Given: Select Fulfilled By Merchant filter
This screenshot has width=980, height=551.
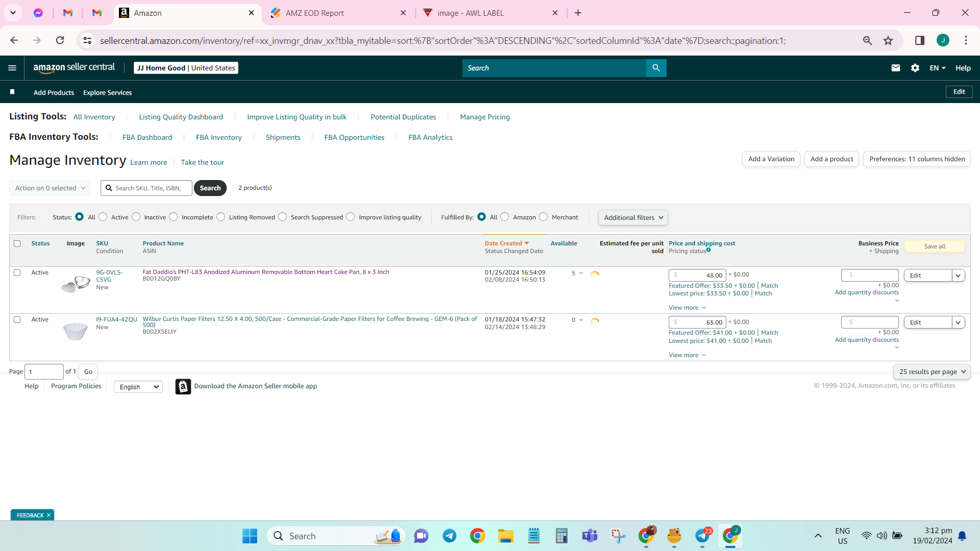Looking at the screenshot, I should point(543,217).
